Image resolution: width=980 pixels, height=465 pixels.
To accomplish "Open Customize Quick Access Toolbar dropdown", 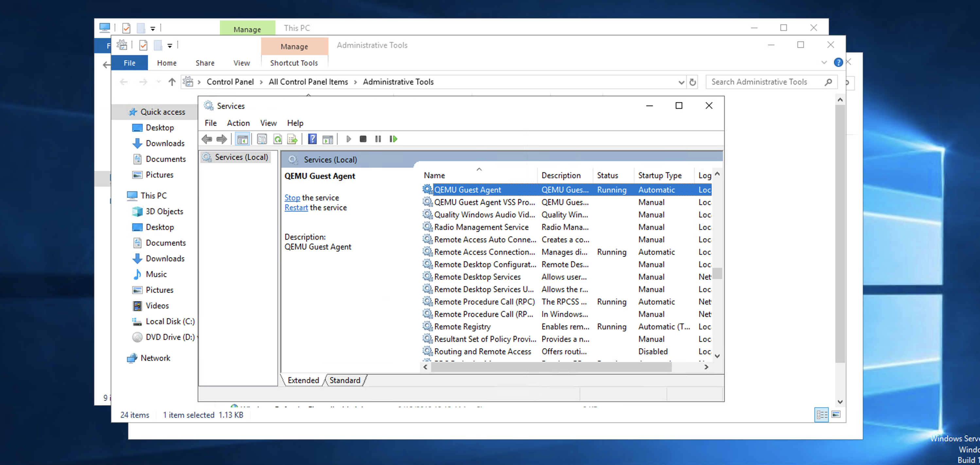I will click(170, 46).
